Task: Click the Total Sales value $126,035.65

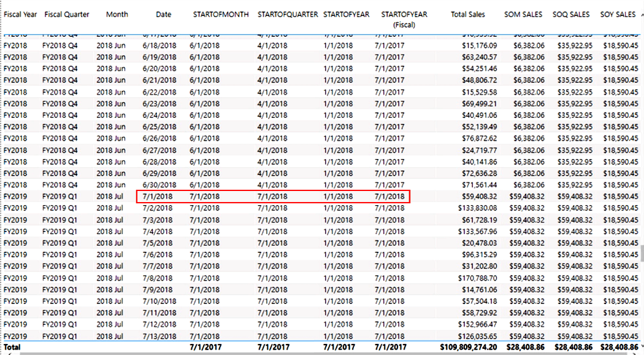Action: pos(478,336)
